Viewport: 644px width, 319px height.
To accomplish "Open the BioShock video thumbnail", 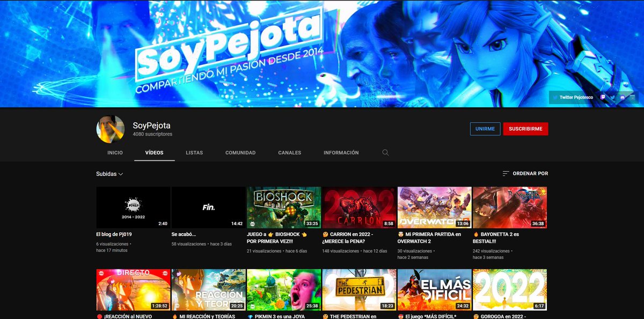I will [x=284, y=207].
